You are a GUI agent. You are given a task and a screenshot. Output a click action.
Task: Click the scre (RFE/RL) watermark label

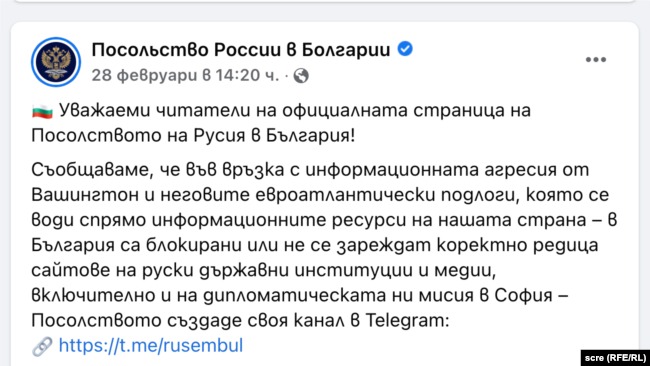[x=615, y=358]
